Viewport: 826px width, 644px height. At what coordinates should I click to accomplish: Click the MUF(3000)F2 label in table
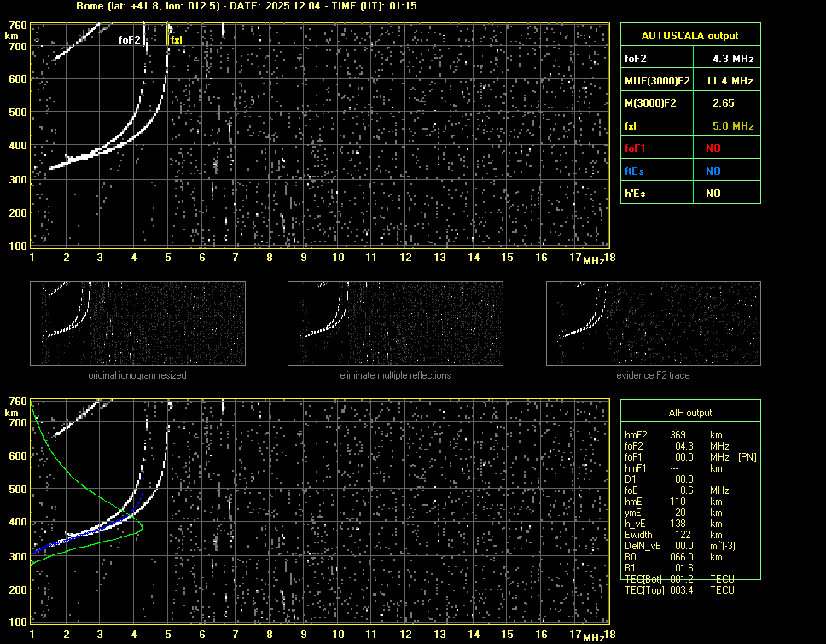point(655,81)
